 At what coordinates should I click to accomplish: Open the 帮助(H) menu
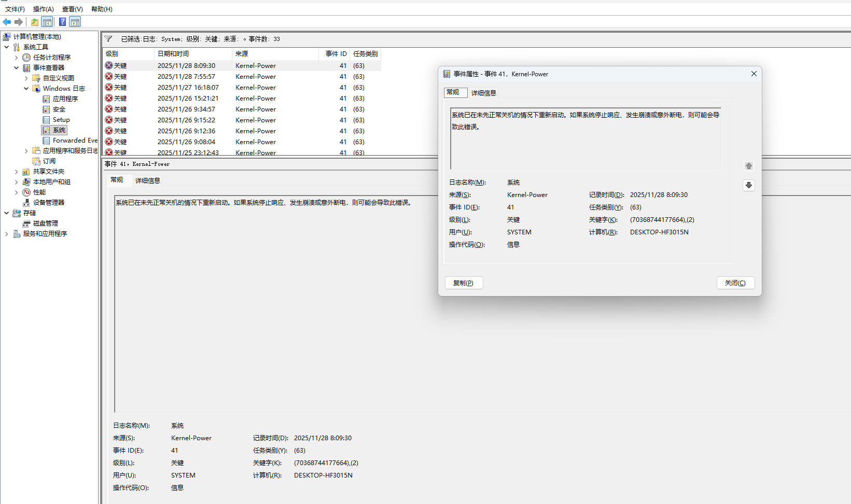tap(102, 9)
